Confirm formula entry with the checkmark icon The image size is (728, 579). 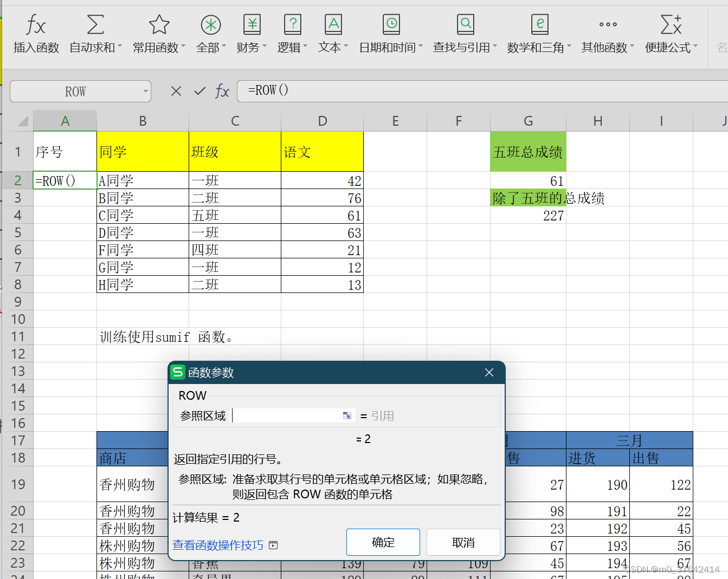click(200, 91)
